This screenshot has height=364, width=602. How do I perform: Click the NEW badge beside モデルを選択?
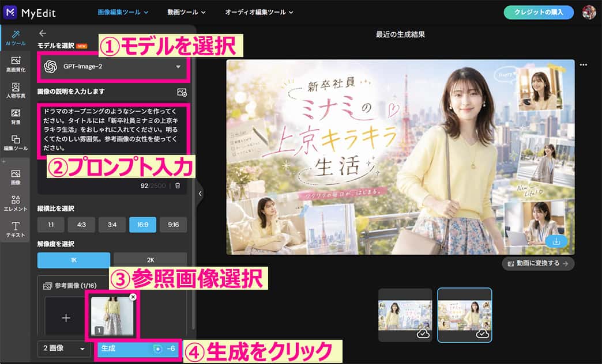[82, 46]
